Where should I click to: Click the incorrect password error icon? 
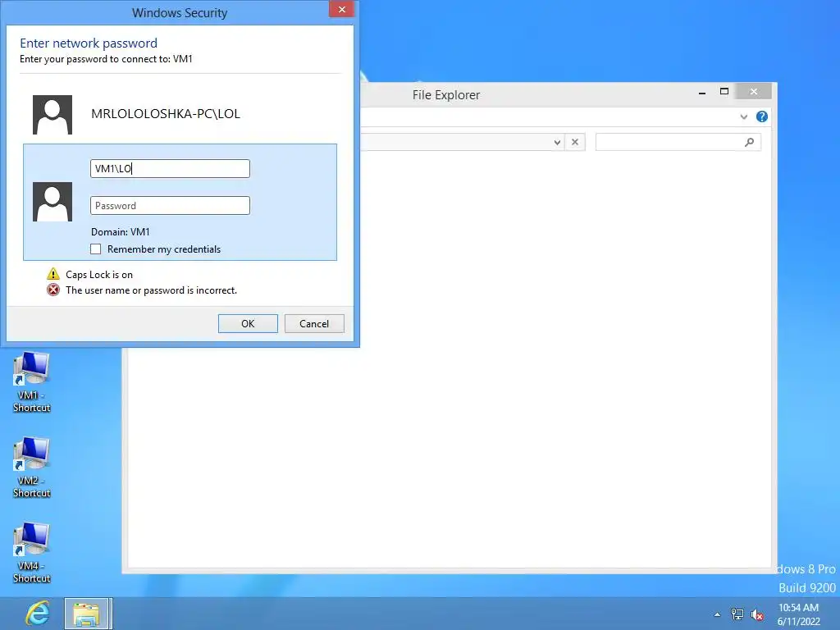point(53,290)
